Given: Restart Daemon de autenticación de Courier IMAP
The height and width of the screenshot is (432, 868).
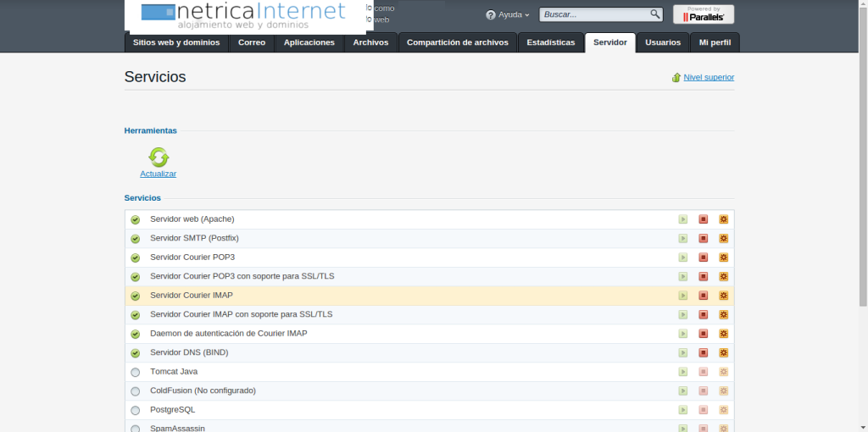Looking at the screenshot, I should click(x=724, y=334).
